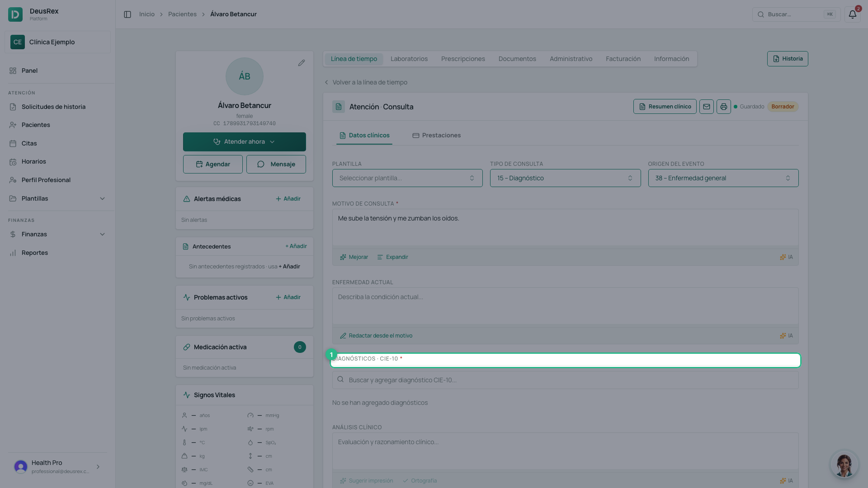Image resolution: width=868 pixels, height=488 pixels.
Task: Open Solicitudes de historia
Action: (x=57, y=107)
